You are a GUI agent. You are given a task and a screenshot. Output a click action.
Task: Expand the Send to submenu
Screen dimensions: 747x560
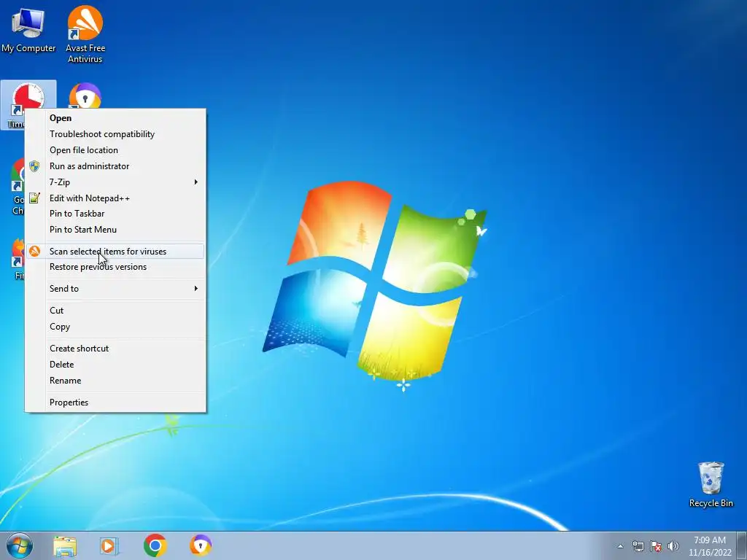(x=115, y=289)
